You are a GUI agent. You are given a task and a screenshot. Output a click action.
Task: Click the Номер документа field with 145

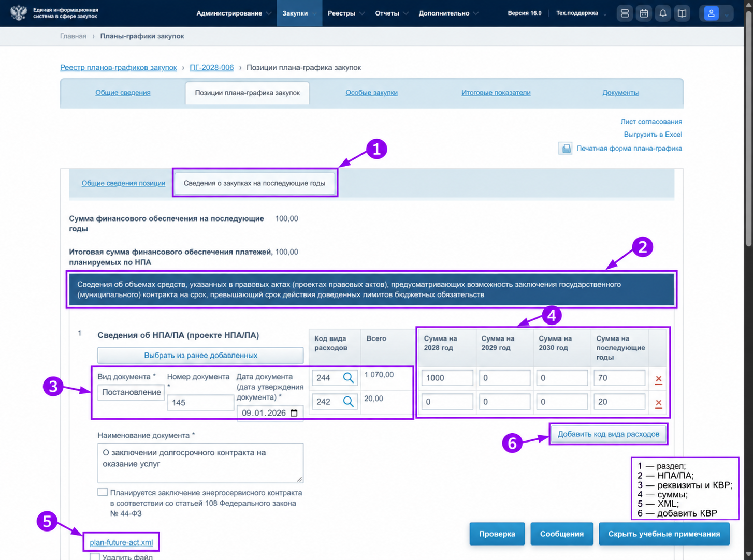[x=200, y=402]
